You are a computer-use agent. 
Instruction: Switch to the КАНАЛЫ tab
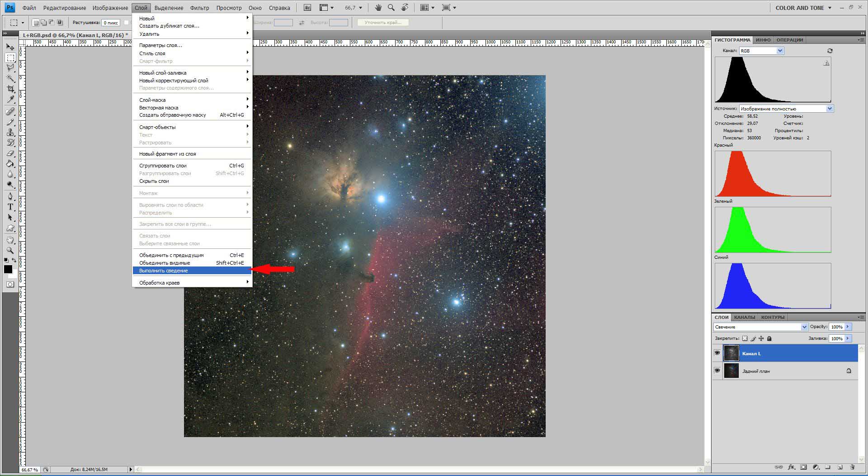point(744,317)
